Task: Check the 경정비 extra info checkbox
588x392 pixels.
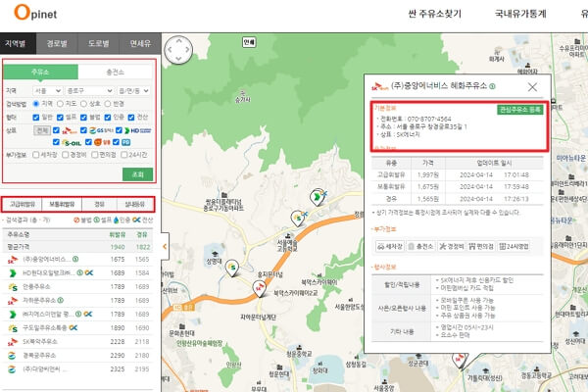Action: click(x=66, y=155)
